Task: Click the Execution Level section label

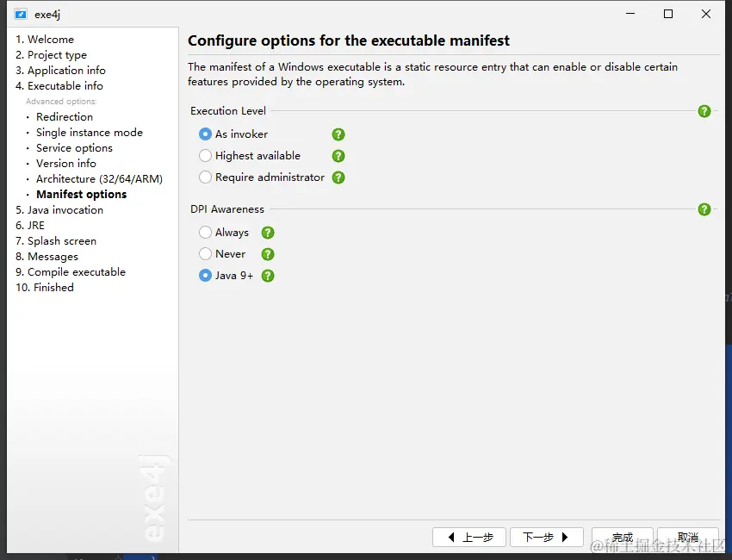Action: [x=228, y=111]
